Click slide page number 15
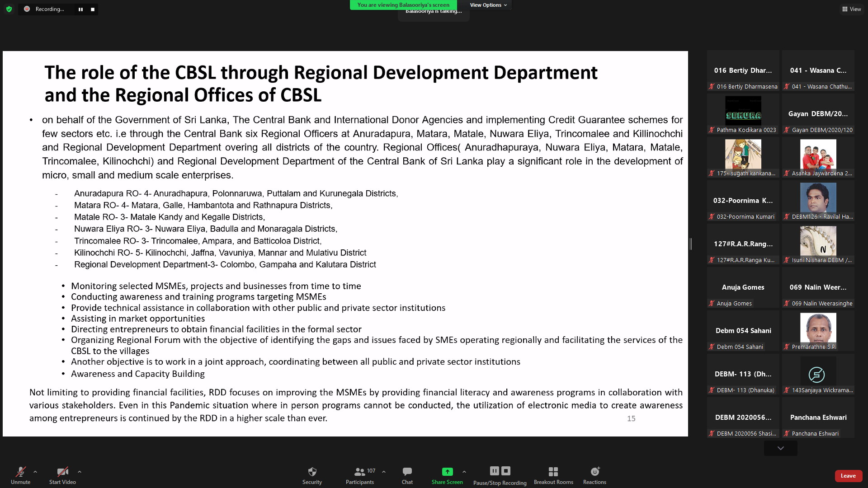The image size is (868, 488). 631,419
